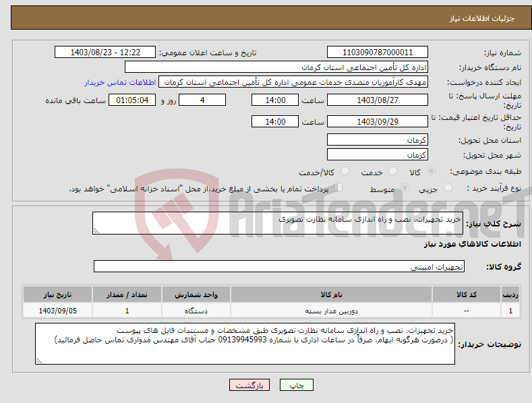
Task: Click the توضیحات خریدار label
Action: tap(490, 344)
